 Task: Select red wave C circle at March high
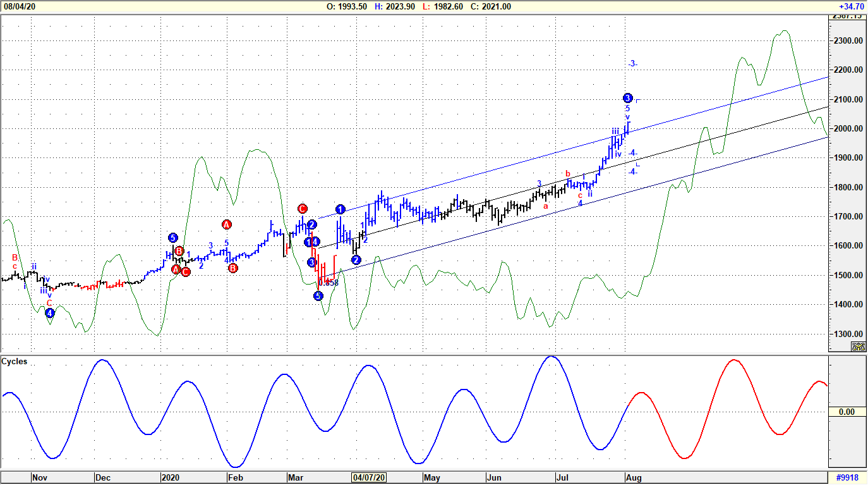[302, 209]
